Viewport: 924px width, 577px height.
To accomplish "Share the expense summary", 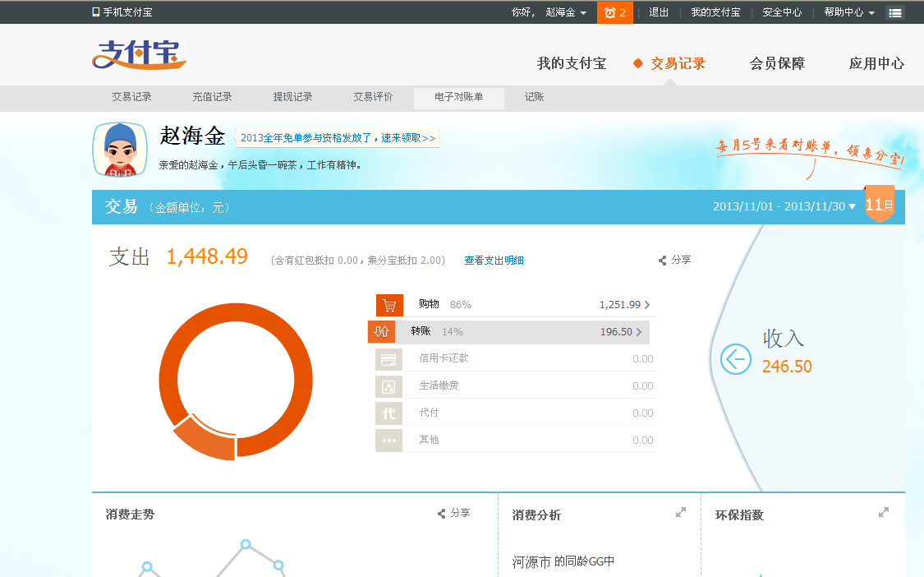I will click(x=675, y=260).
